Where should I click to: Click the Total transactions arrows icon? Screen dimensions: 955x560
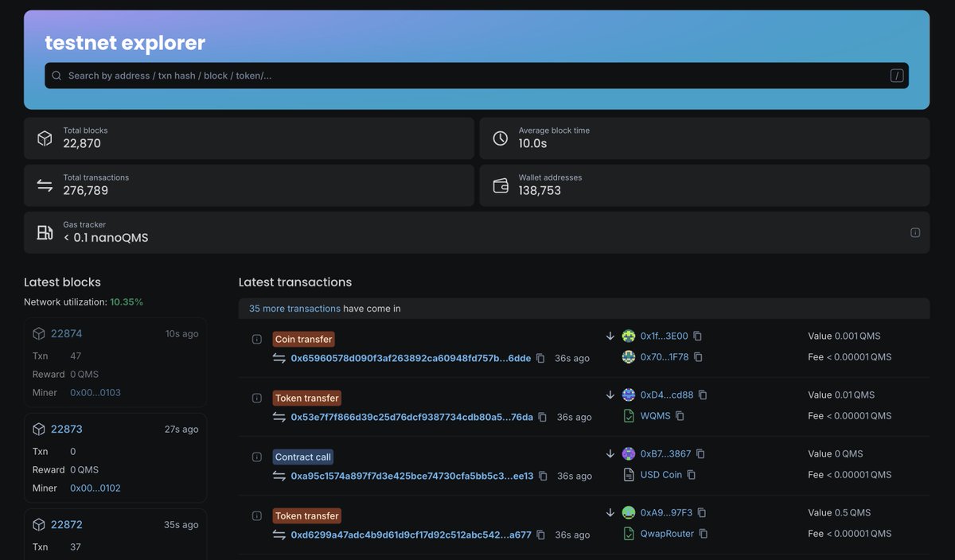(x=45, y=185)
